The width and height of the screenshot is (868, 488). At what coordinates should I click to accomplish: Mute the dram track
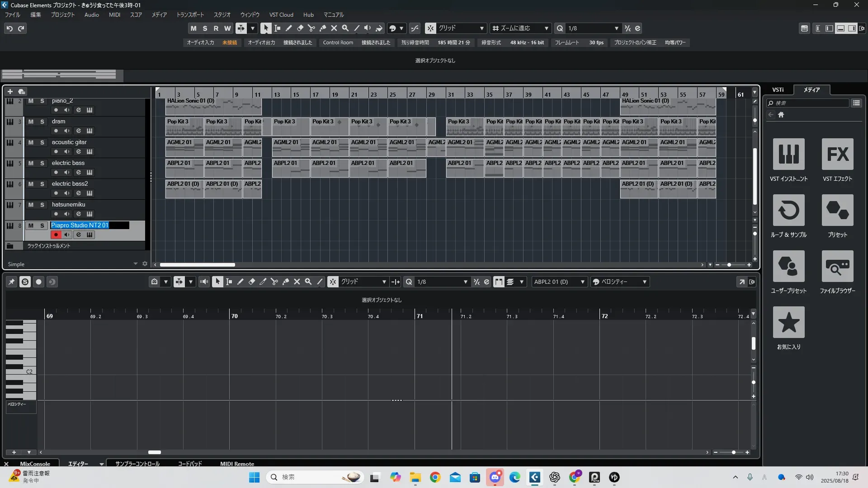point(31,122)
